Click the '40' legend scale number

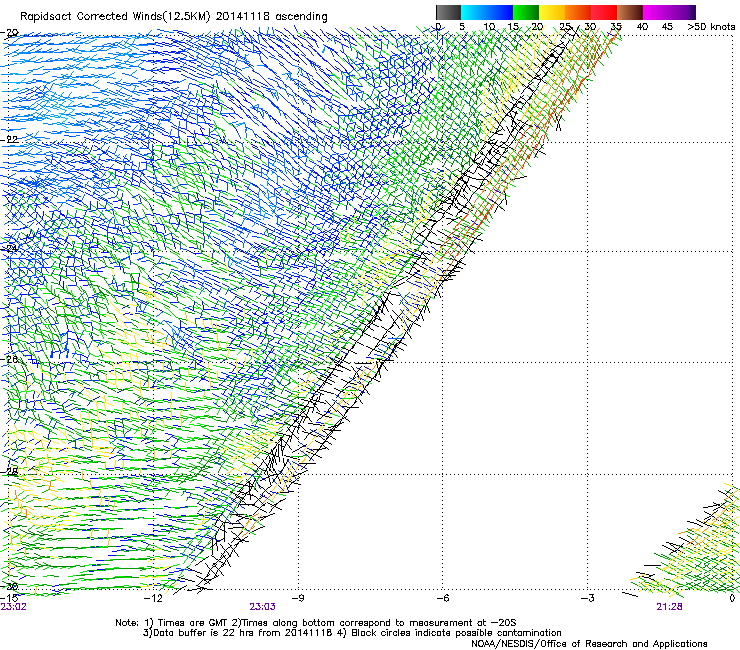[642, 26]
